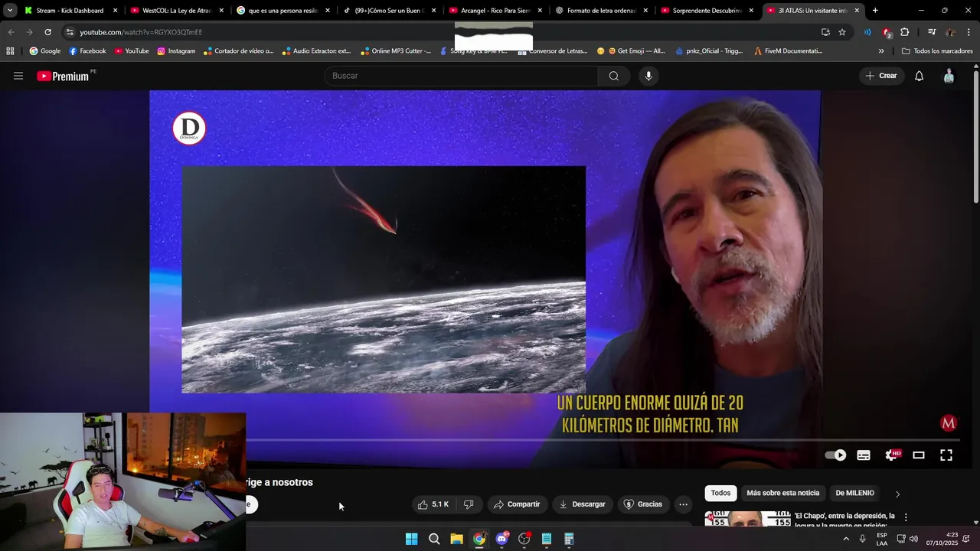Open Discord from taskbar
Screen dimensions: 980x551
tap(501, 539)
